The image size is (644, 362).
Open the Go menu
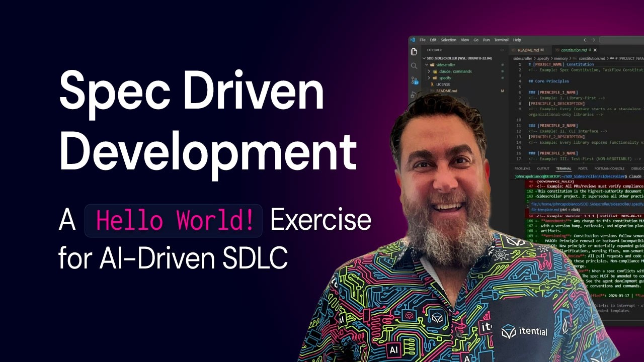pos(476,40)
